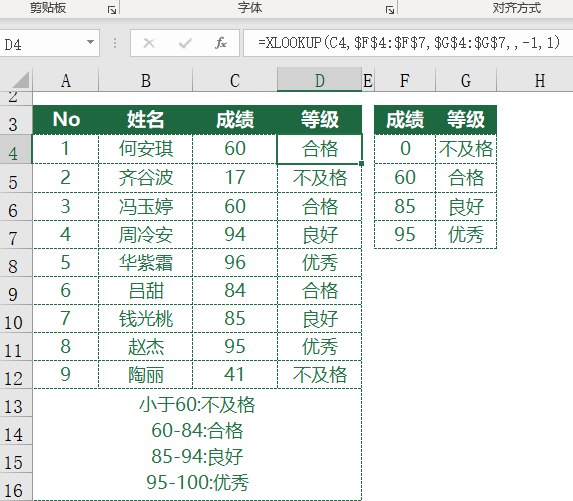Image resolution: width=573 pixels, height=501 pixels.
Task: Click header cell No
Action: click(66, 120)
